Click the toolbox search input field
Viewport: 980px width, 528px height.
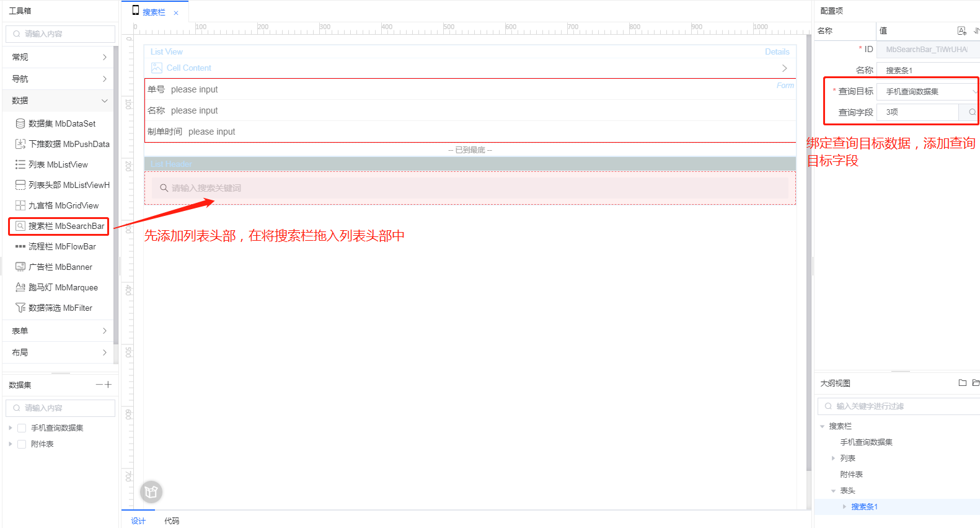[x=60, y=34]
